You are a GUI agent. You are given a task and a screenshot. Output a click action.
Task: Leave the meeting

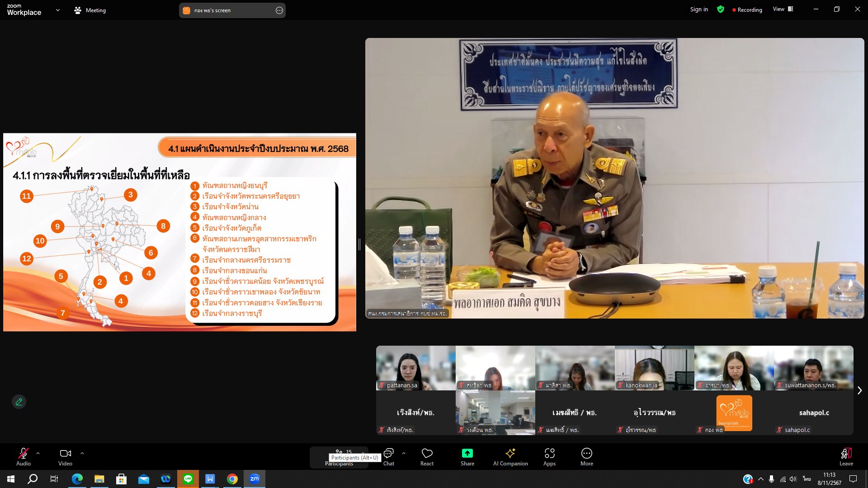coord(846,456)
